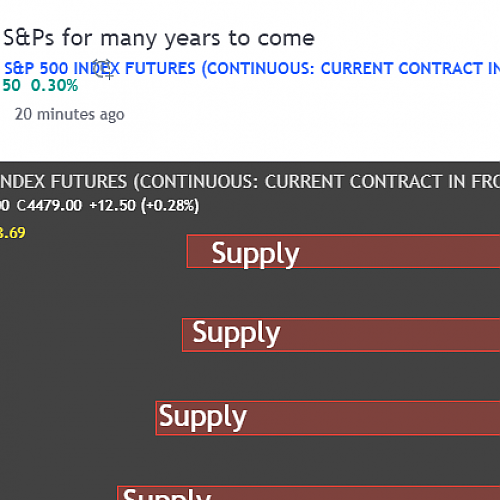
Task: Select the chart legend title INDEX FUTURES (CONTINUOUS
Action: [x=250, y=182]
